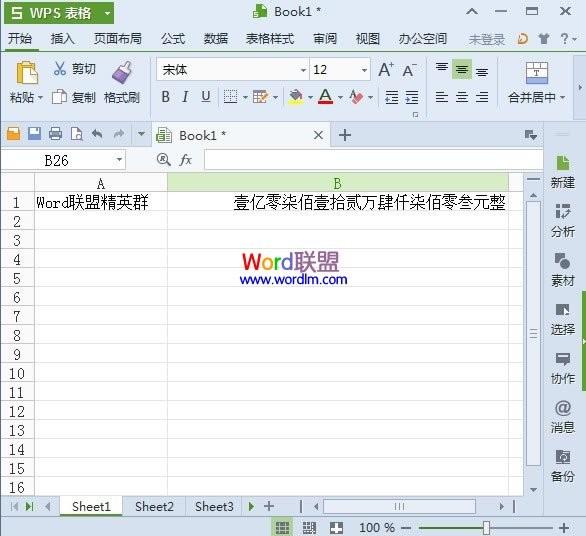The width and height of the screenshot is (586, 536).
Task: Open print preview icon
Action: 77,133
